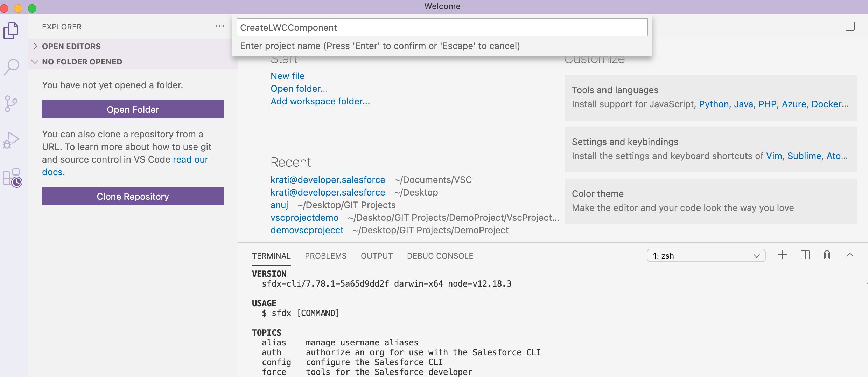Open Explorer more actions ellipsis menu
This screenshot has height=377, width=868.
click(219, 26)
